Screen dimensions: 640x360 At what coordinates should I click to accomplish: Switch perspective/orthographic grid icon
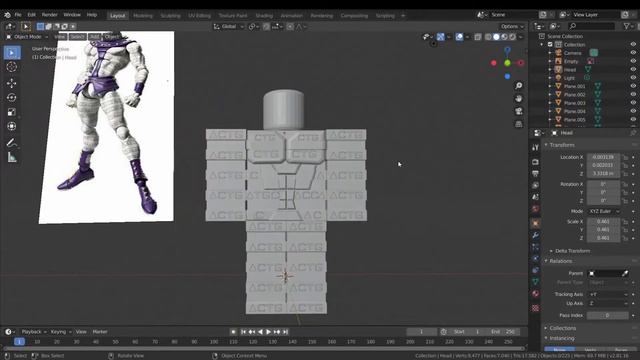518,124
